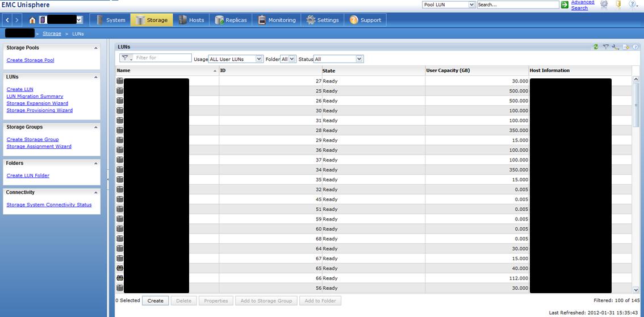Sort by the ID column header

coord(270,70)
